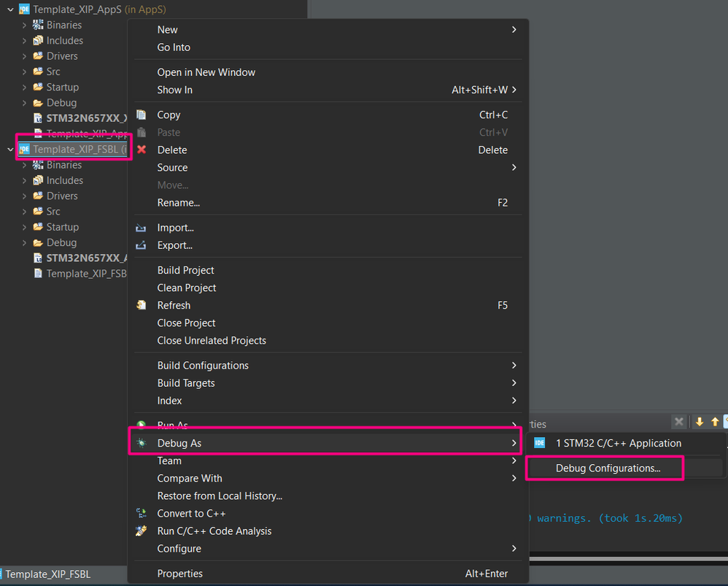The height and width of the screenshot is (586, 728).
Task: Open Build Configurations submenu
Action: (328, 366)
